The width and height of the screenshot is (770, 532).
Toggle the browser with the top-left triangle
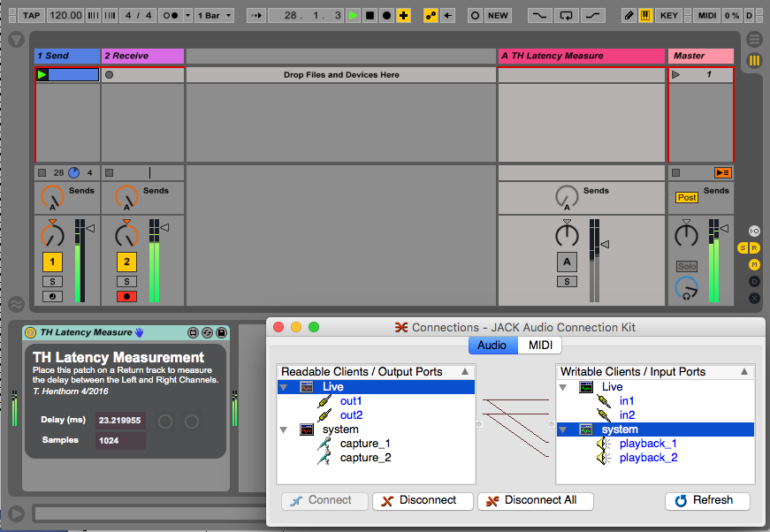[16, 39]
